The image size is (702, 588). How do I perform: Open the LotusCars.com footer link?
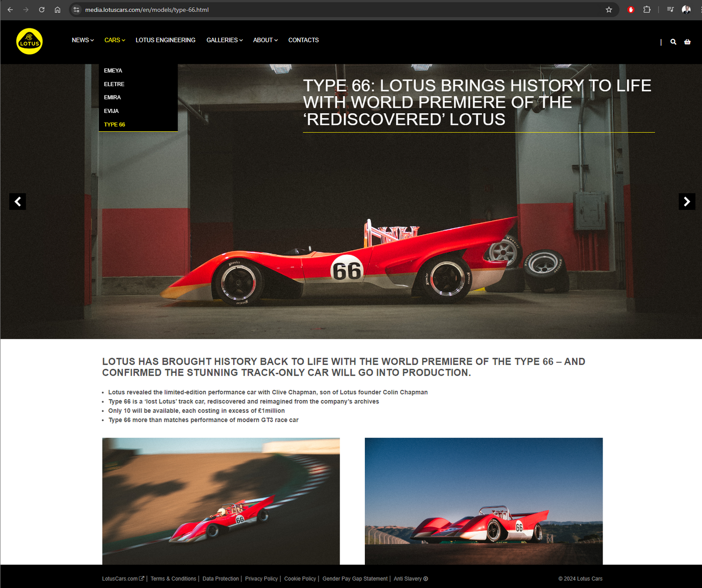point(123,579)
